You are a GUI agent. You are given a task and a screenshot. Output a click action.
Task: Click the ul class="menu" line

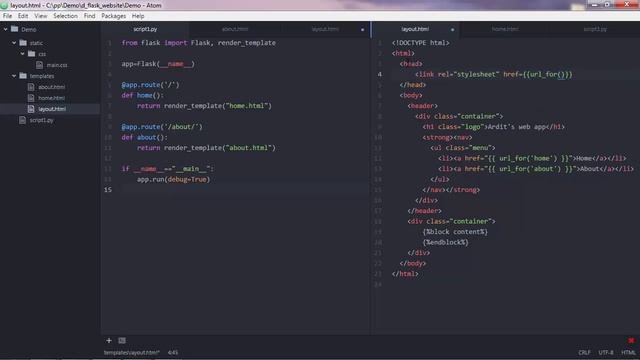462,148
